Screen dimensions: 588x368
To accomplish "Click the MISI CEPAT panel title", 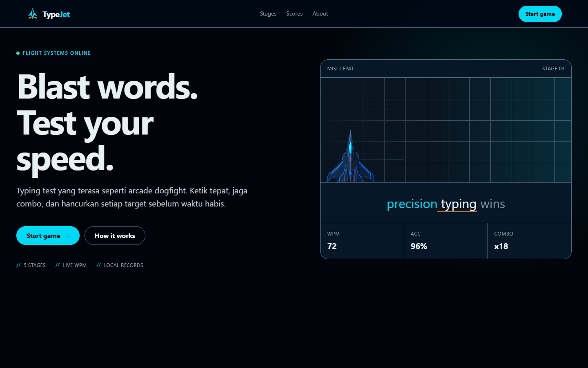I will click(341, 69).
